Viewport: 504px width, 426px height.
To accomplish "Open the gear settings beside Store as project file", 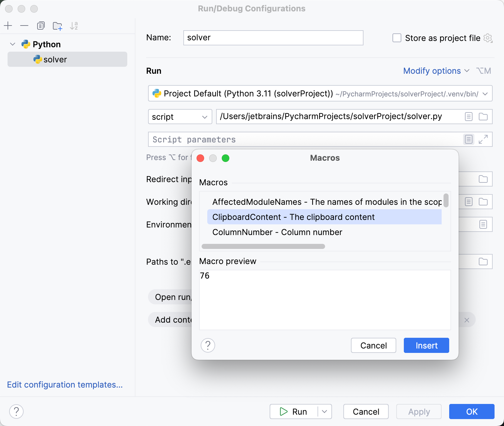I will (488, 38).
